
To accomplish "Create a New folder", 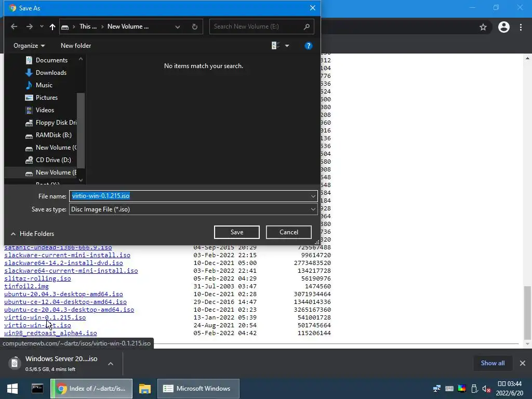I will coord(76,46).
